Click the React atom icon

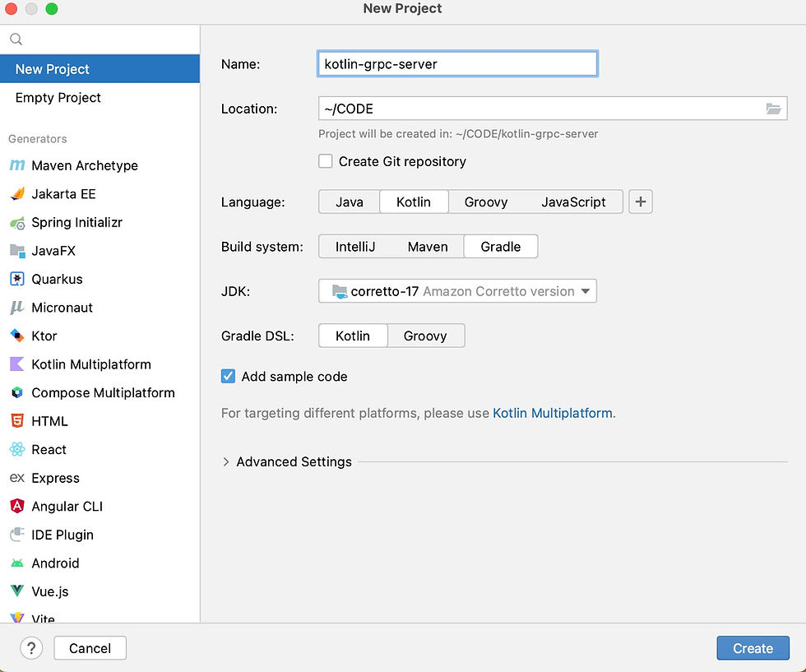pyautogui.click(x=17, y=449)
